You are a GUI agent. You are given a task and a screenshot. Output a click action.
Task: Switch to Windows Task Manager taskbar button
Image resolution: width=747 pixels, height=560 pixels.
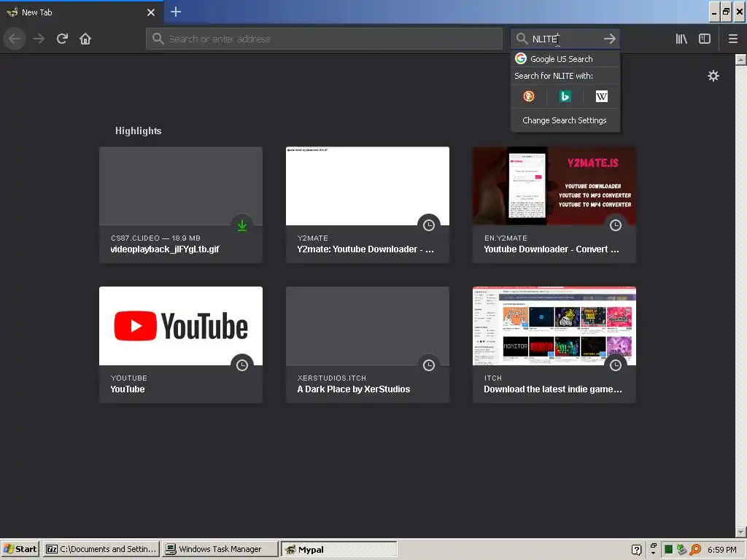coord(220,549)
